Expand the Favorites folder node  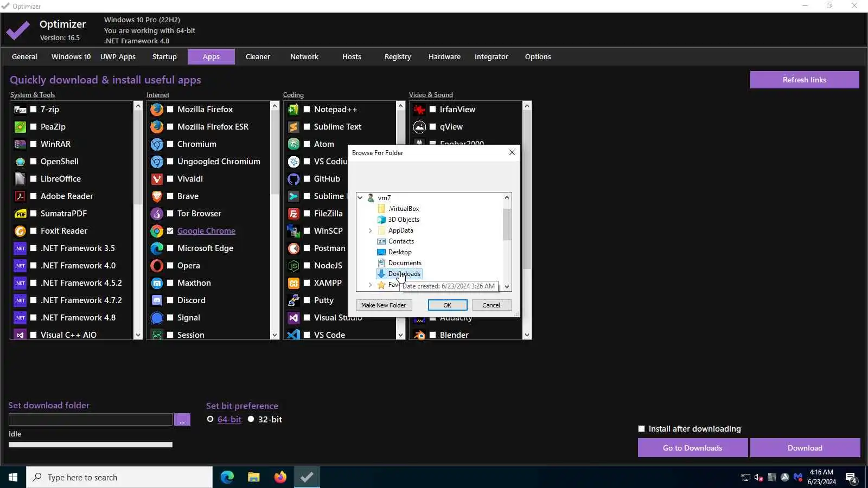(371, 285)
